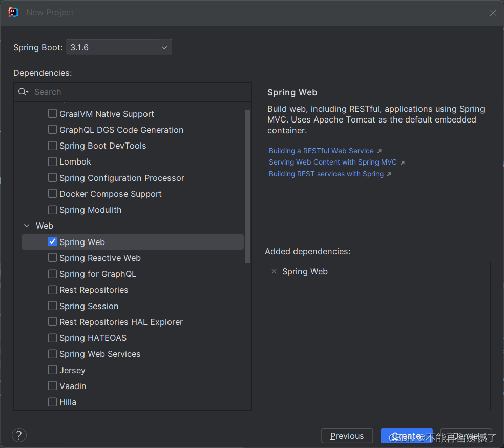
Task: Select the Spring Session checkbox
Action: (52, 306)
